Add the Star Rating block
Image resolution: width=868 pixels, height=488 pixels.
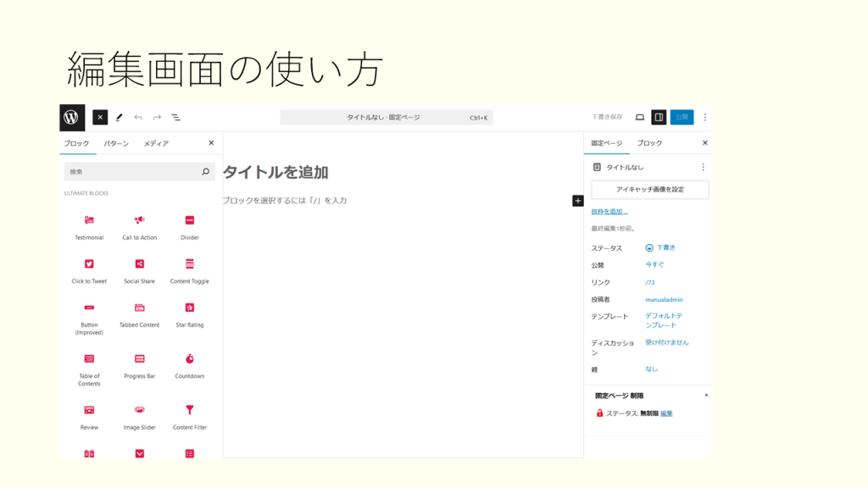click(x=190, y=313)
